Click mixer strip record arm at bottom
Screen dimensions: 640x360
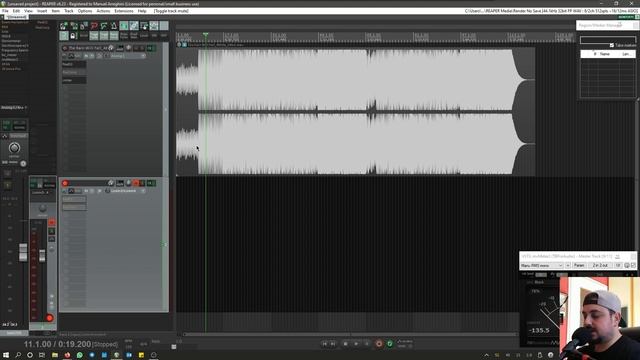(50, 318)
